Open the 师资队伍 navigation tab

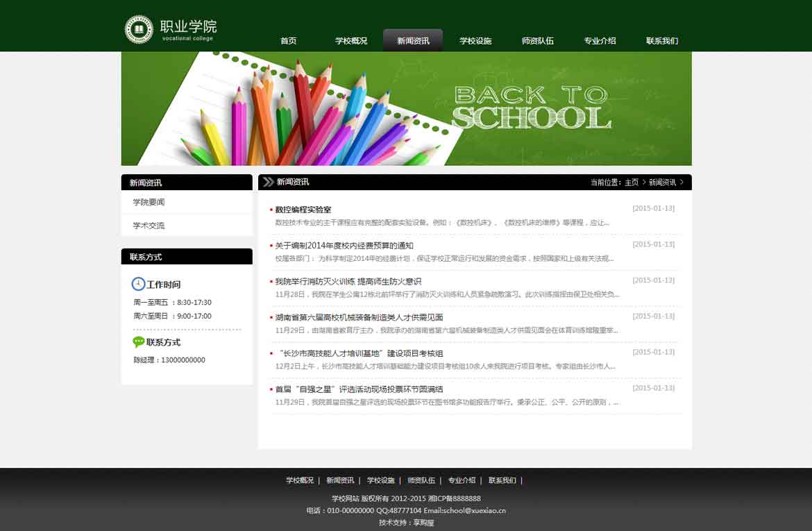tap(538, 40)
